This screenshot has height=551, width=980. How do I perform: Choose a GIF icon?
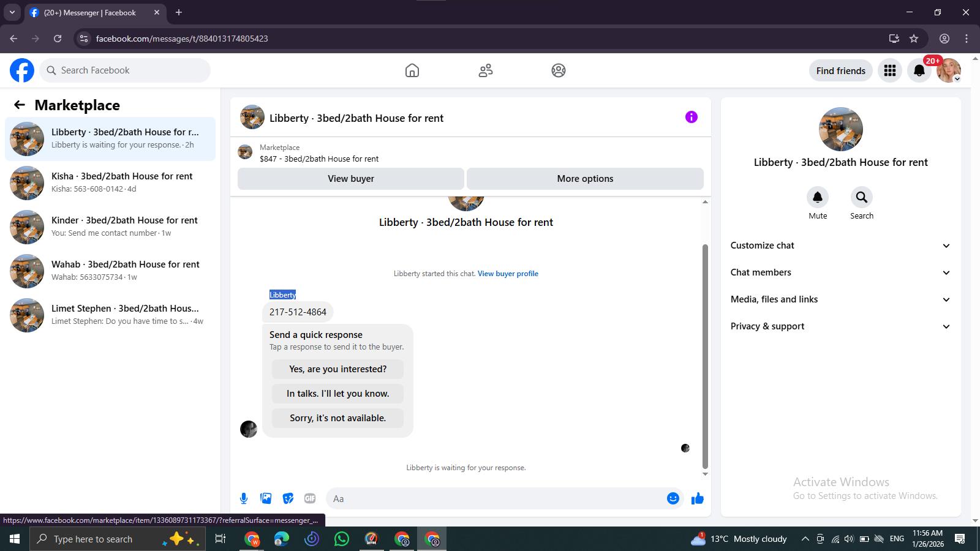click(310, 498)
